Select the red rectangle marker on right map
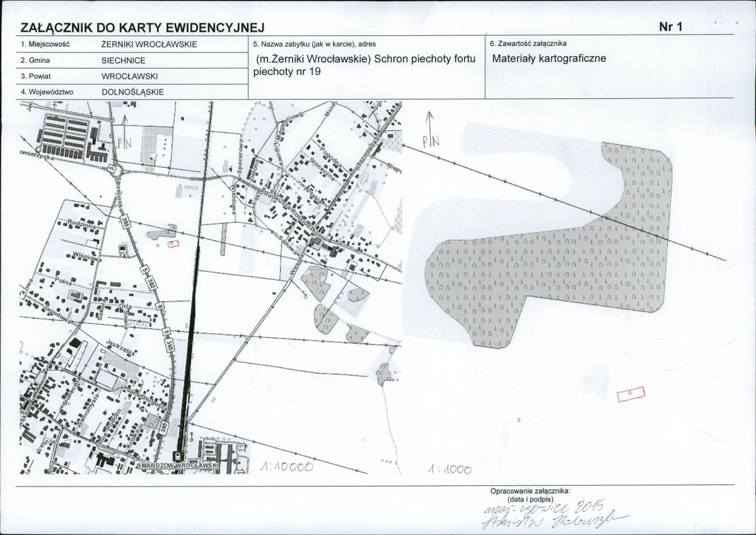The image size is (756, 535). tap(631, 394)
